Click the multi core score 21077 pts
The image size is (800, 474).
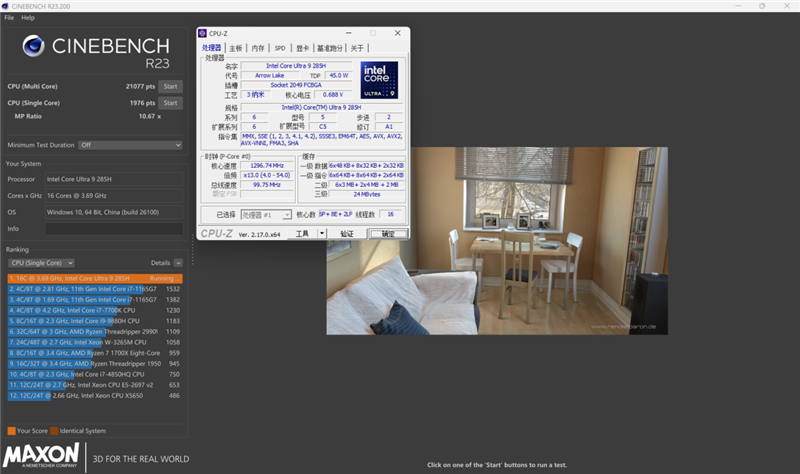[140, 86]
